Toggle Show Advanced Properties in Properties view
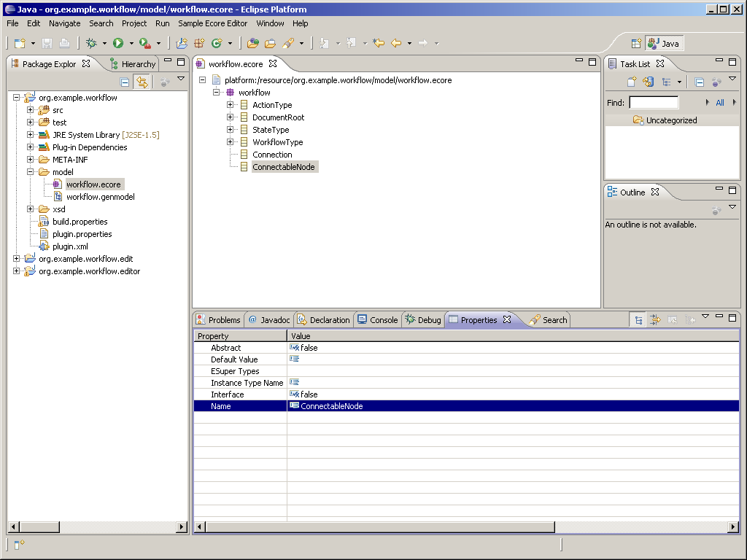This screenshot has height=560, width=747. [655, 319]
